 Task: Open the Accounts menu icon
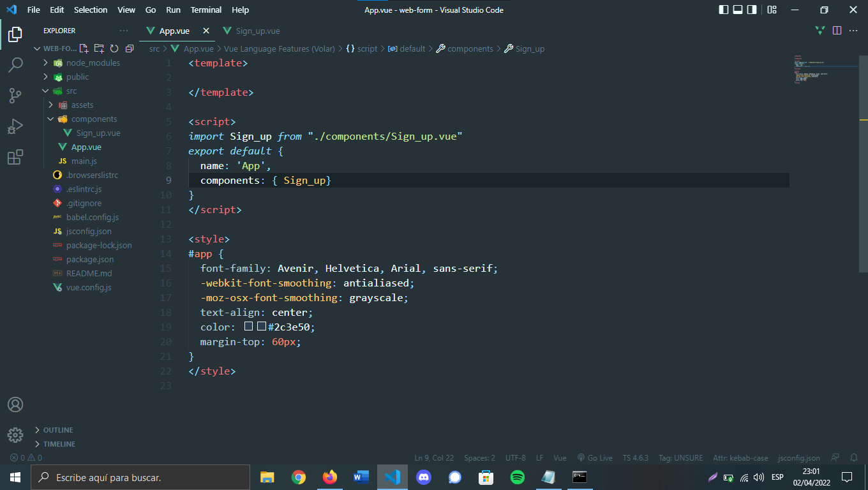pyautogui.click(x=15, y=405)
